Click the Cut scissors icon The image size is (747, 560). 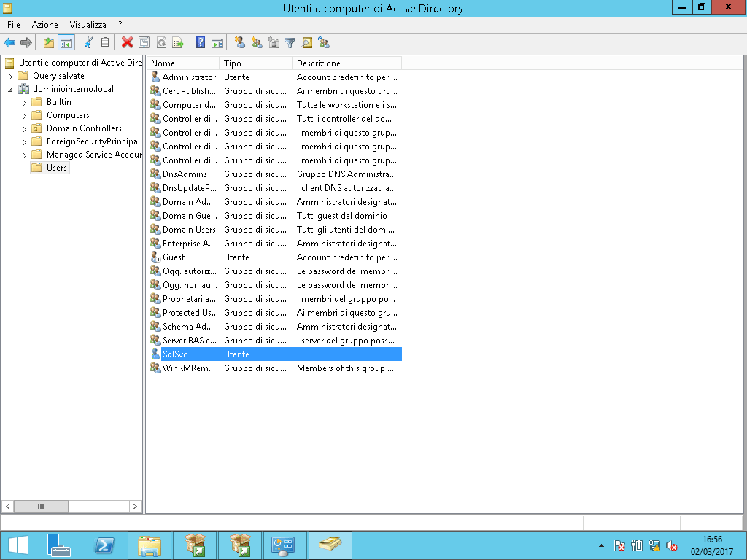88,43
